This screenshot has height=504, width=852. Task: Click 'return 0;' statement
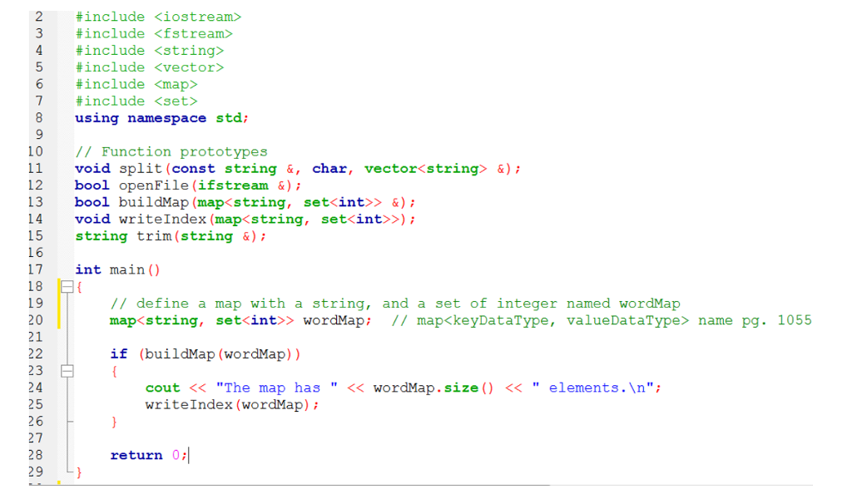pos(149,455)
